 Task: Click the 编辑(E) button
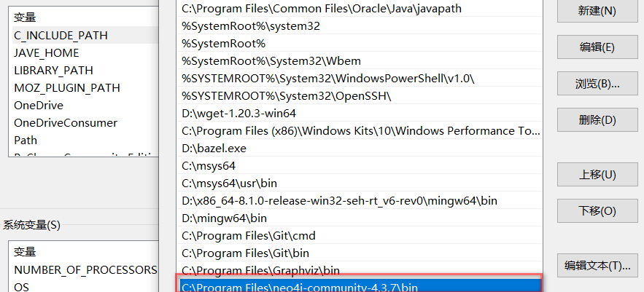coord(597,47)
